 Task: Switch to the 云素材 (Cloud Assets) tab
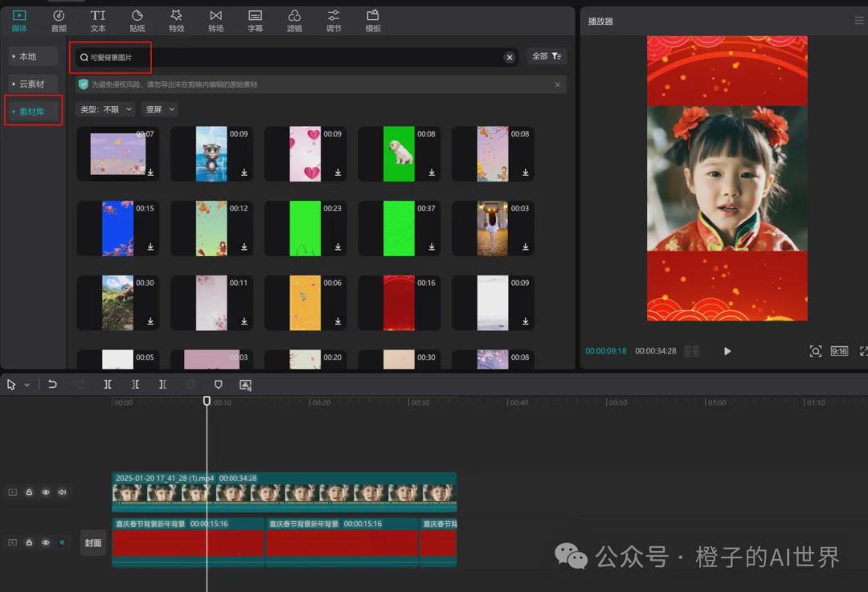click(x=33, y=84)
